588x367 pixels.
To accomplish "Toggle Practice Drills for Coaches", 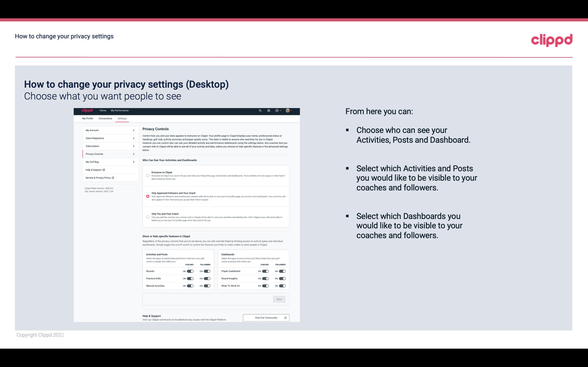I will [190, 279].
